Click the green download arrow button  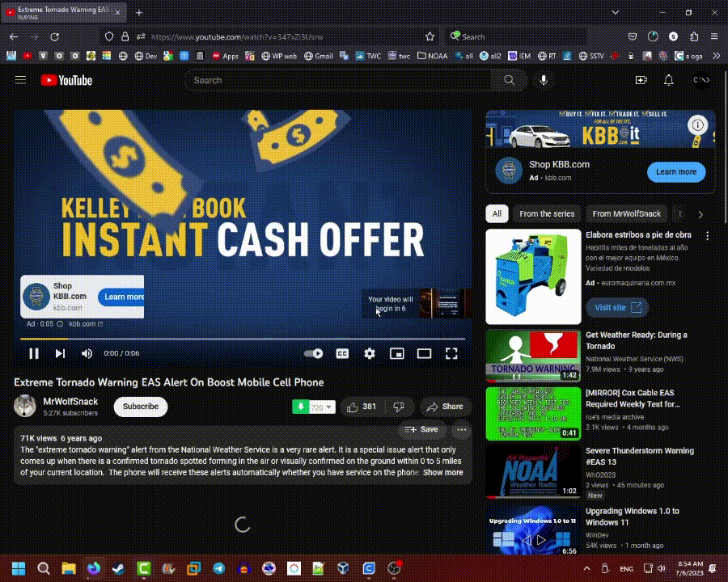(300, 407)
